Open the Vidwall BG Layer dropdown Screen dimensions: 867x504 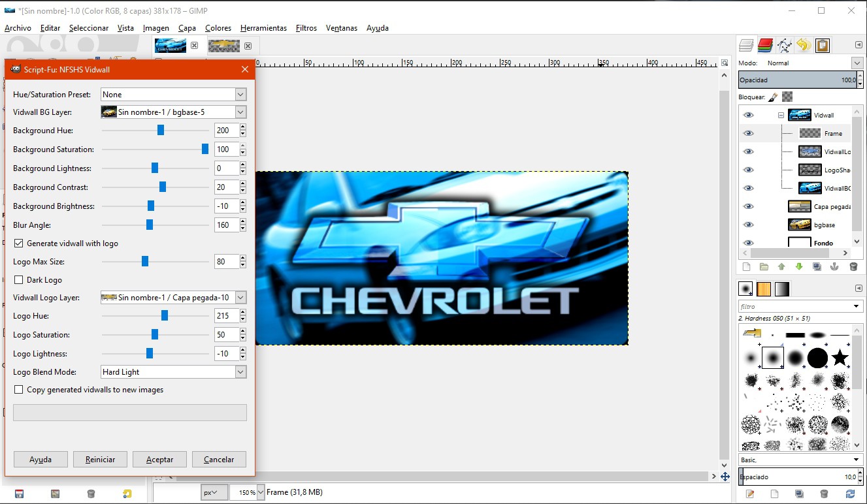pyautogui.click(x=173, y=112)
